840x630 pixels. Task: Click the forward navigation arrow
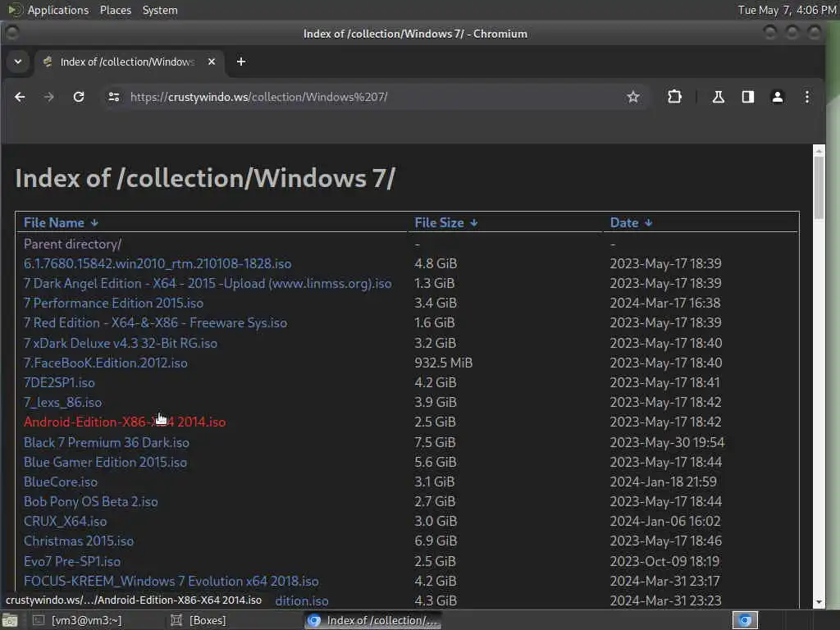pyautogui.click(x=48, y=97)
